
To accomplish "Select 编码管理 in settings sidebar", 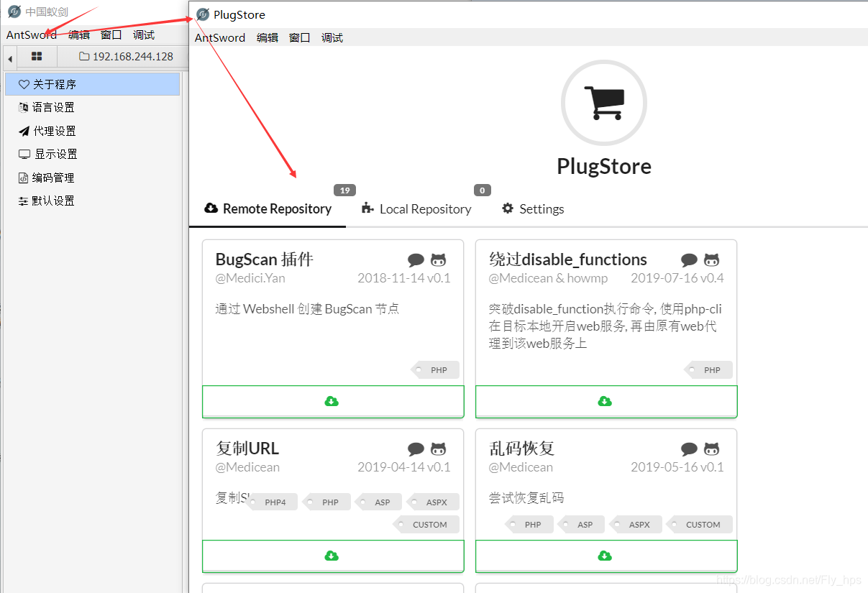I will (x=92, y=178).
